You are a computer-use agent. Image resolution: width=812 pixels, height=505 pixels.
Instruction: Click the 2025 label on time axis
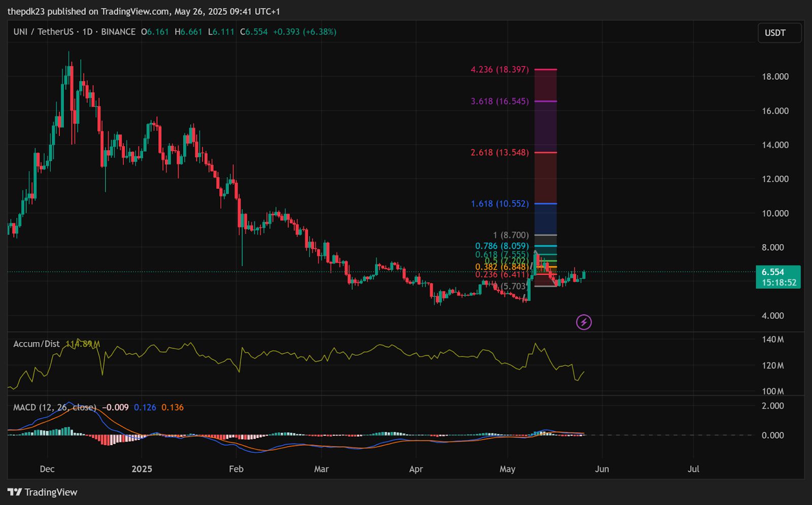pyautogui.click(x=142, y=469)
